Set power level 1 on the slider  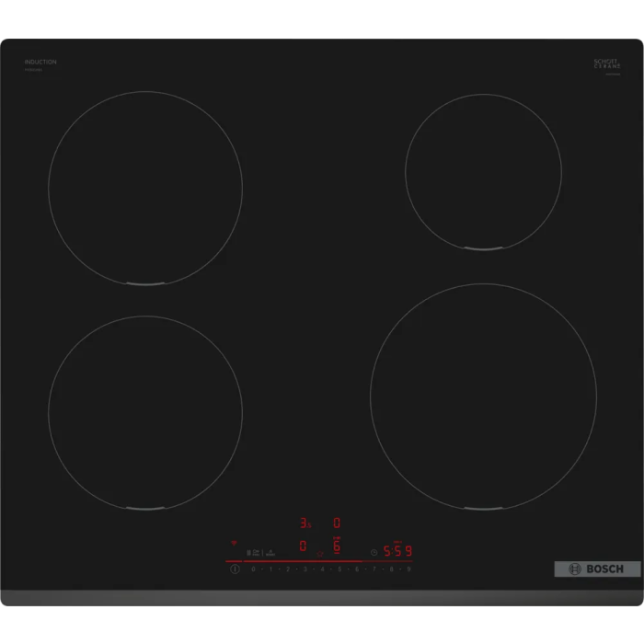tap(270, 569)
